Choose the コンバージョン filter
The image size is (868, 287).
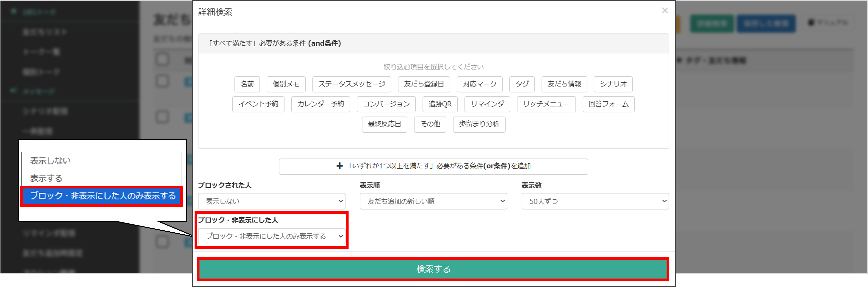pyautogui.click(x=386, y=104)
